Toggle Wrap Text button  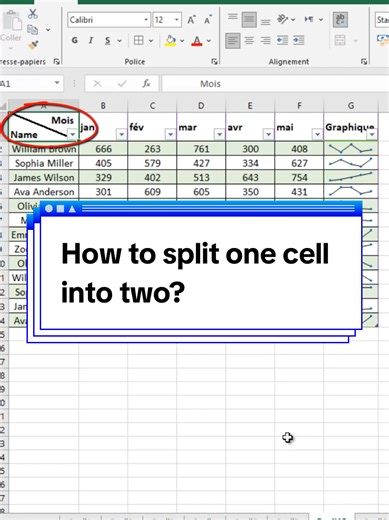tap(340, 19)
